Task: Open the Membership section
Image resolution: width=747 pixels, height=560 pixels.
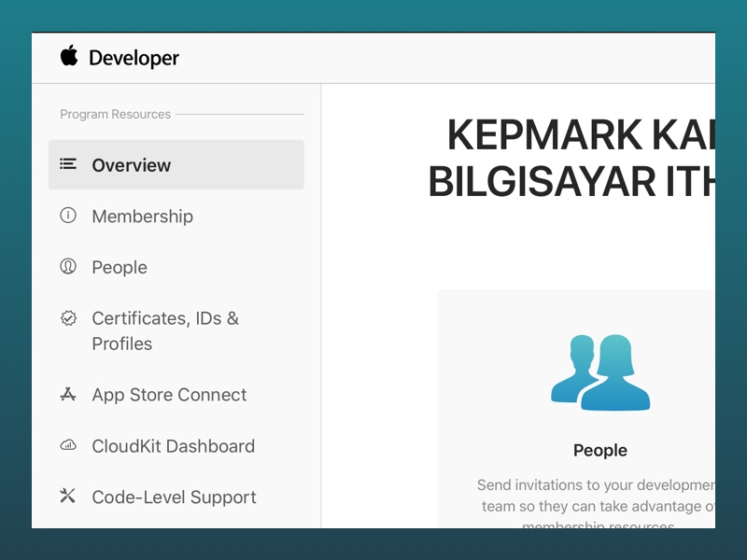Action: tap(142, 216)
